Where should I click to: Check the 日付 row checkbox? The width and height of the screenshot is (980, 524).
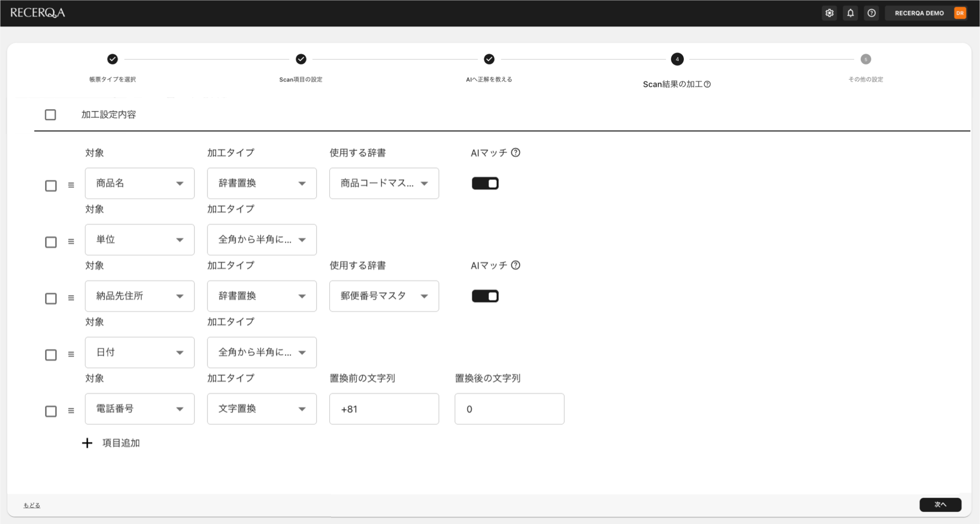pos(51,355)
